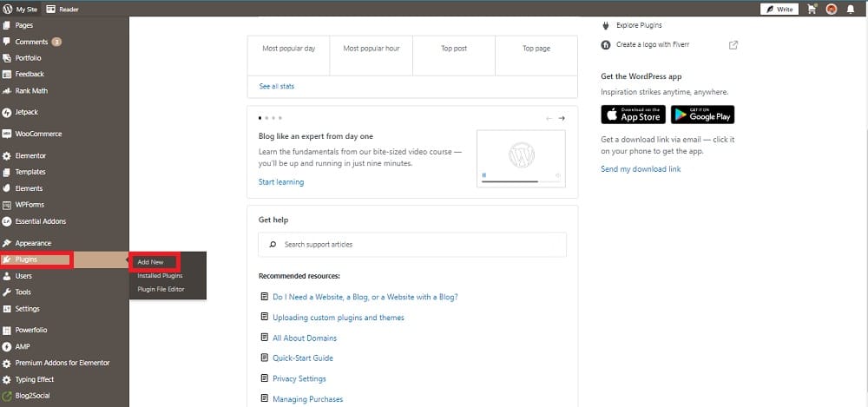Click the Portfolio sidebar icon
This screenshot has height=407, width=868.
pyautogui.click(x=7, y=58)
